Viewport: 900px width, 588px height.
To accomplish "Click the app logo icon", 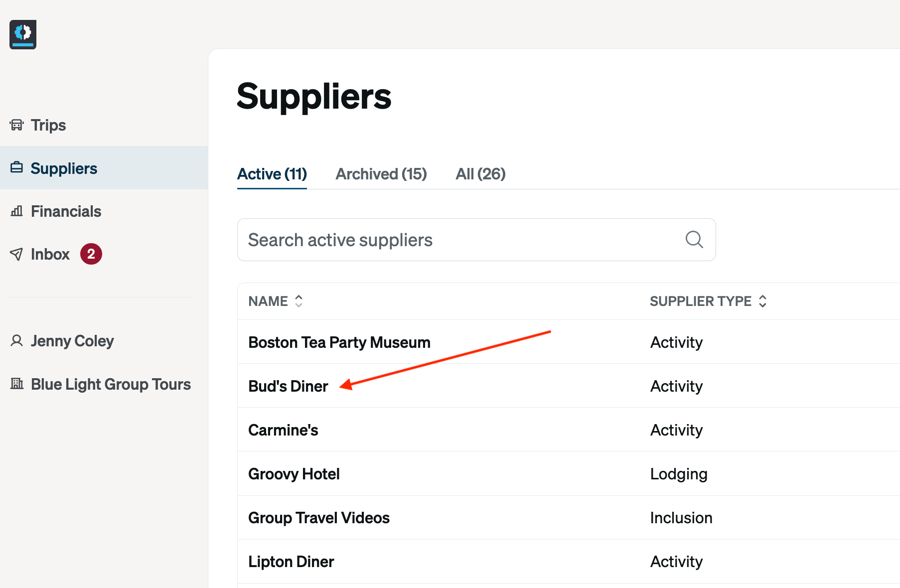I will (x=23, y=34).
